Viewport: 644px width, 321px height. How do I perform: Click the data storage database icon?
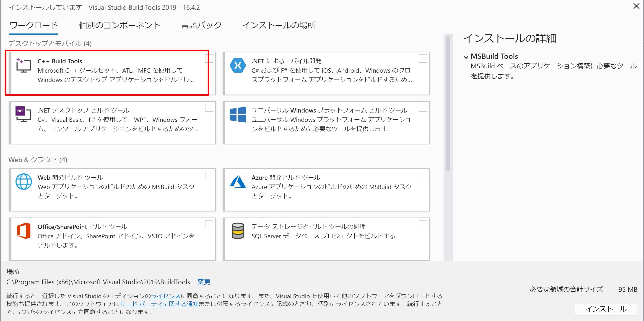coord(238,231)
